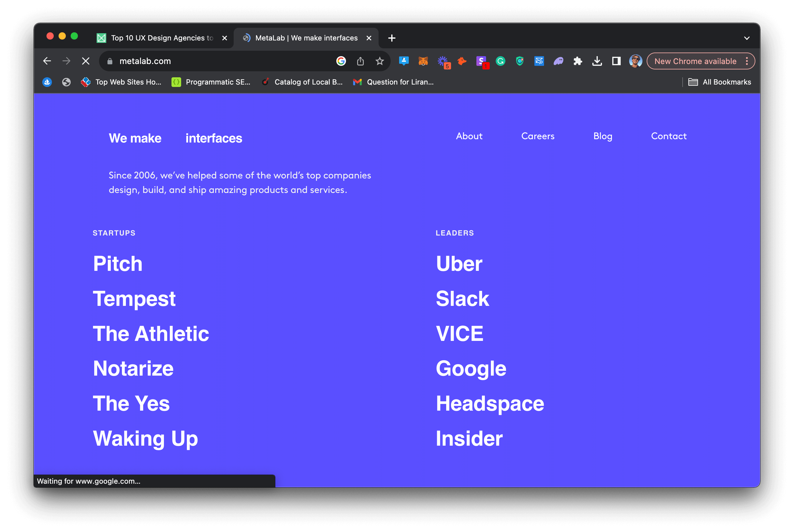
Task: Close the MetaLab tab
Action: point(369,38)
